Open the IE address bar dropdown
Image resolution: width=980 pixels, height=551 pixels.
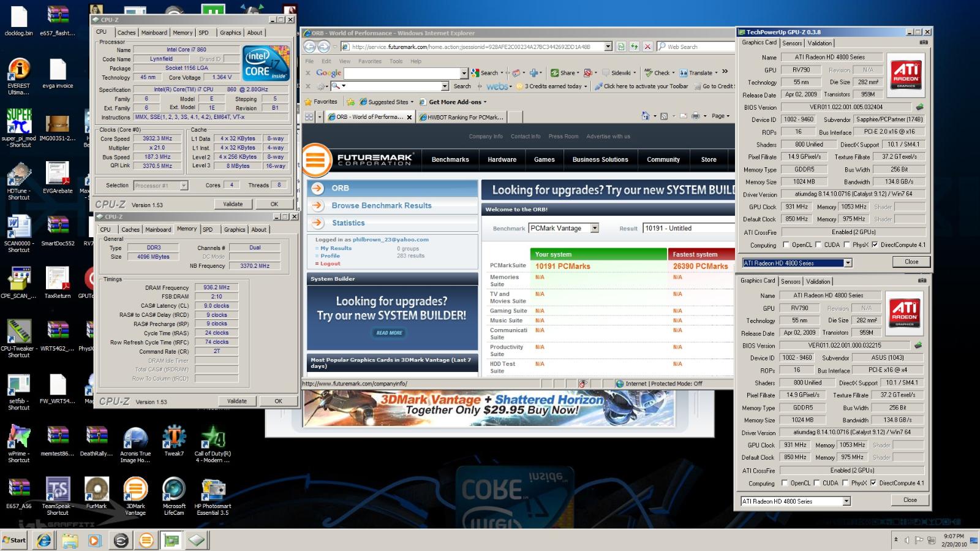click(x=608, y=47)
